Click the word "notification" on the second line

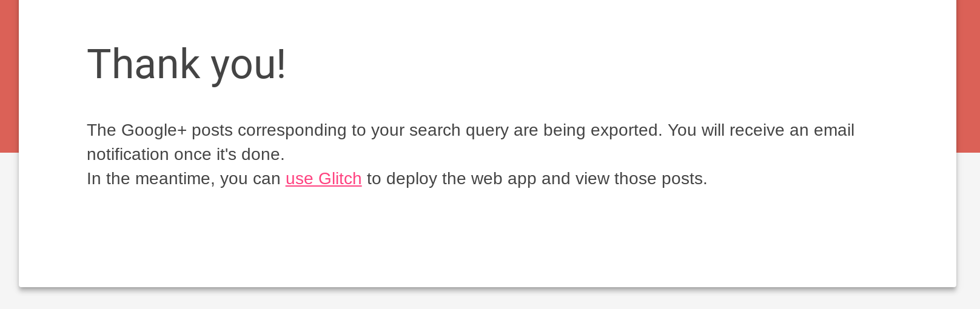[x=127, y=154]
